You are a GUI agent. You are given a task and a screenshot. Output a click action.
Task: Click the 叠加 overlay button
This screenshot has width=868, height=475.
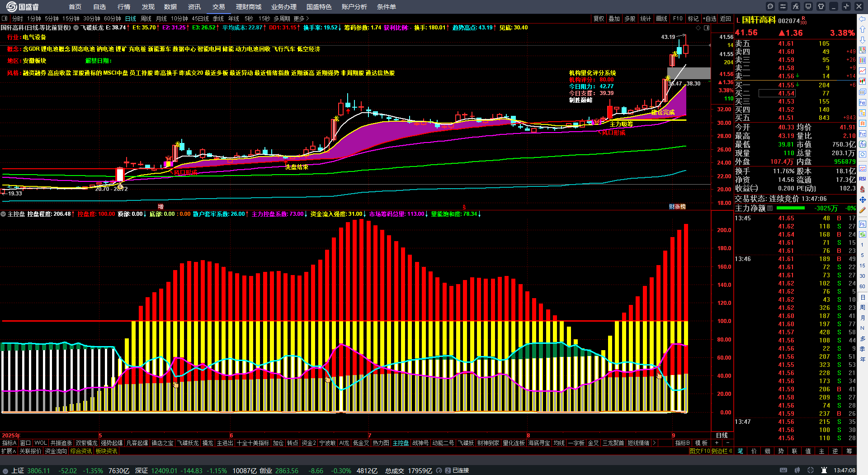pos(614,19)
